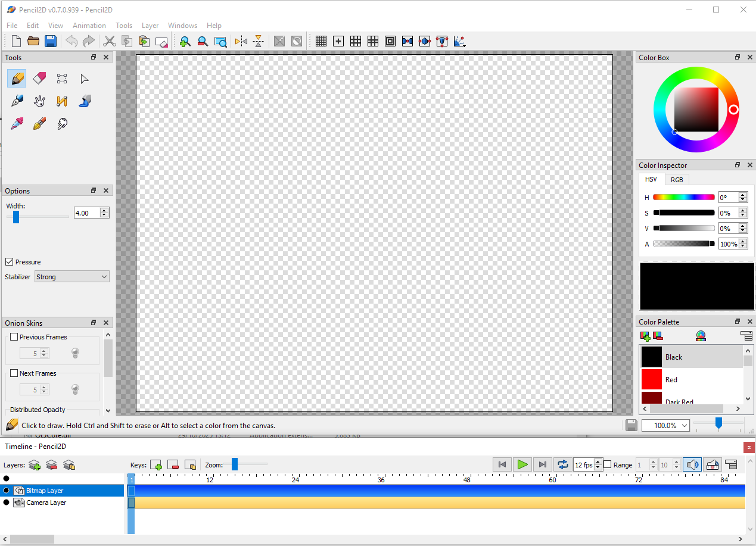Open the Stabilizer dropdown

71,277
